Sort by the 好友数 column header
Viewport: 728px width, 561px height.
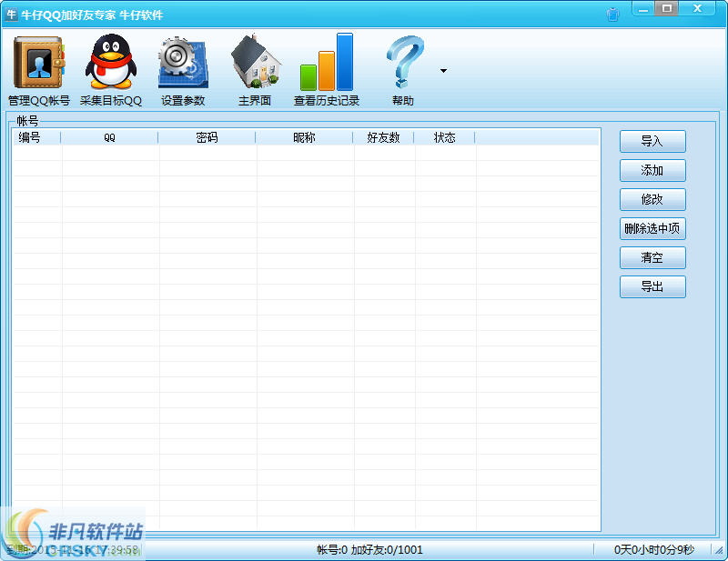[383, 137]
